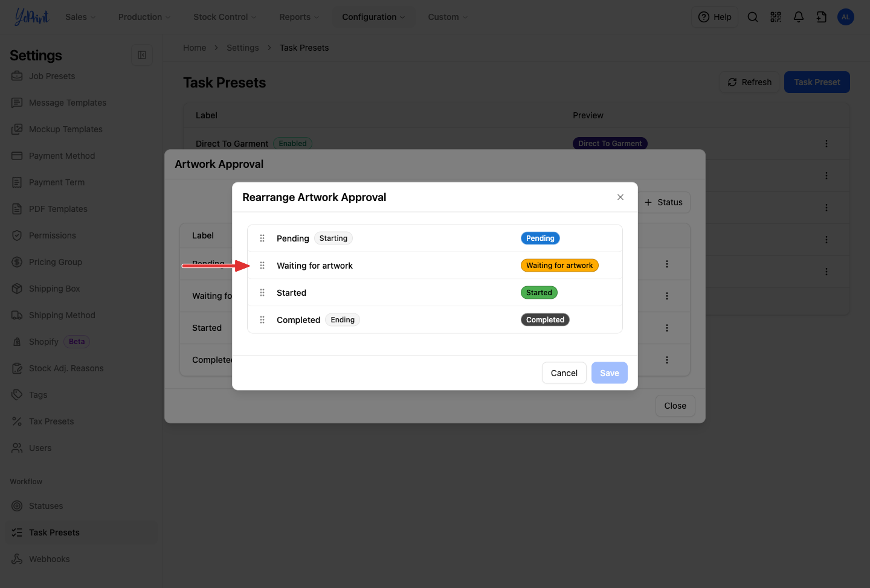Click the document sync icon beside the bell
Screen dimensions: 870x588
pyautogui.click(x=822, y=17)
